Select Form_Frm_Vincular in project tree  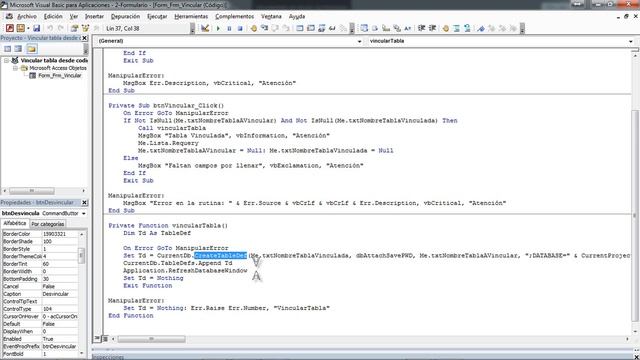pos(60,76)
